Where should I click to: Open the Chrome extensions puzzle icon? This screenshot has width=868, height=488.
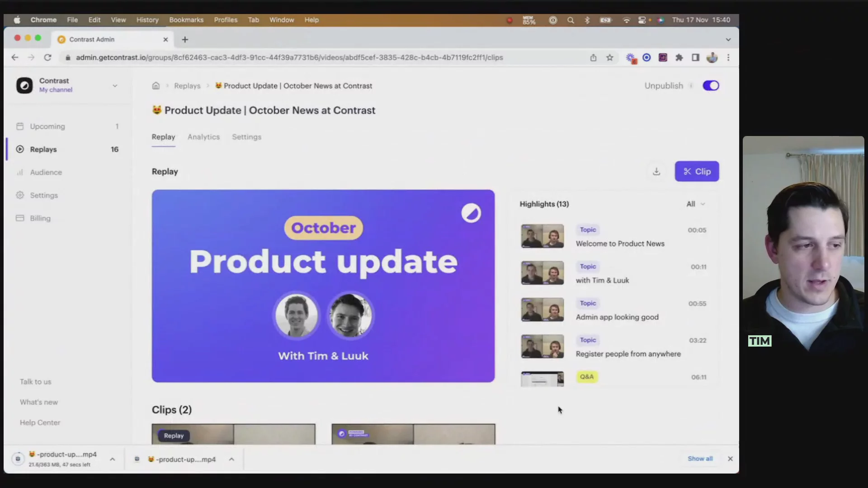click(679, 57)
